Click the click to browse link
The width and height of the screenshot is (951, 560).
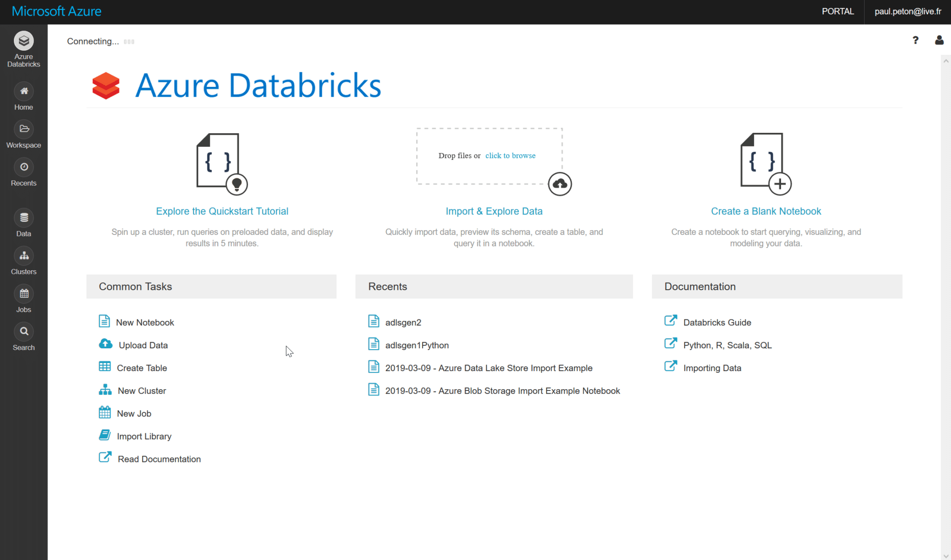510,156
